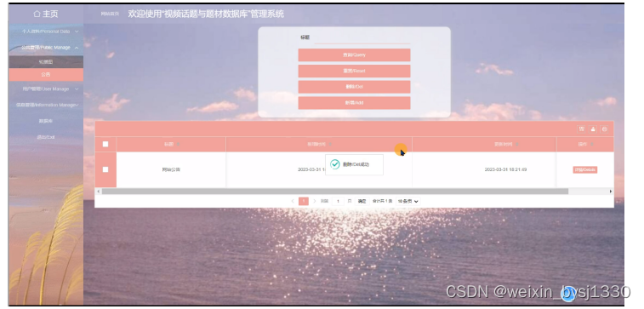Click the 查询/Query button
The width and height of the screenshot is (644, 309).
(354, 55)
